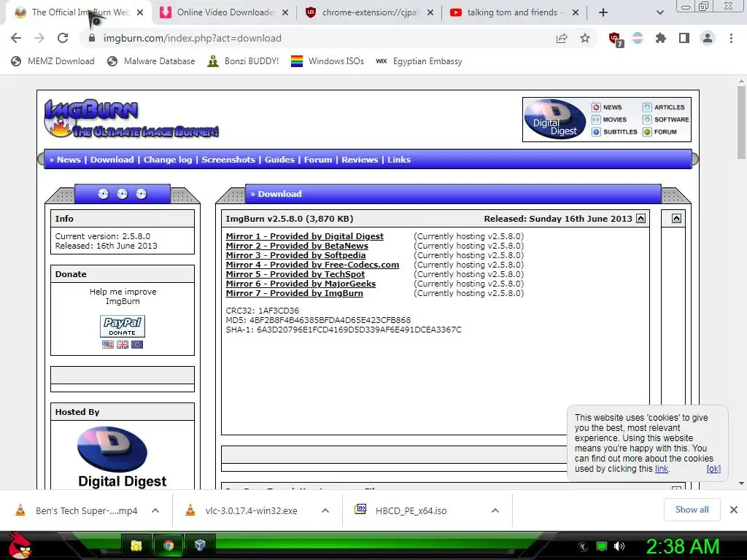This screenshot has width=747, height=560.
Task: Click the 2:38 AM taskbar clock
Action: pos(682,546)
